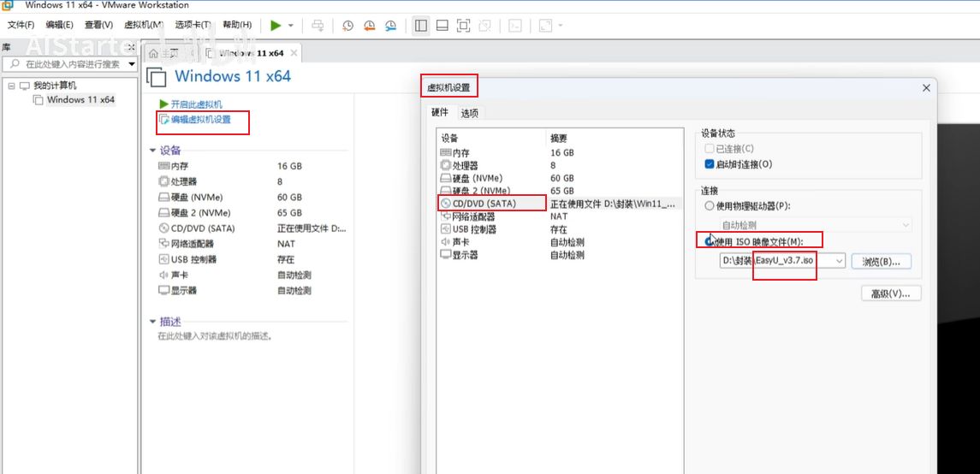Click the 高级(V)... button
This screenshot has height=474, width=980.
click(x=890, y=293)
